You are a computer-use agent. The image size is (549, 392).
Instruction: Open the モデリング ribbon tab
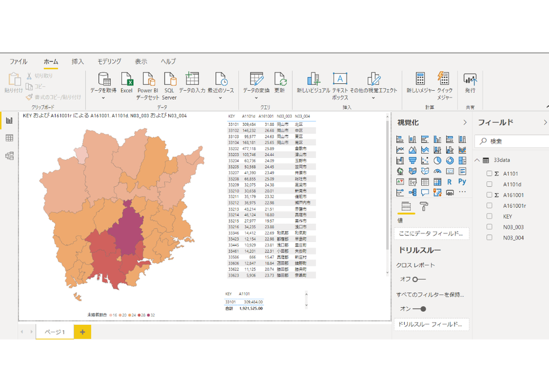pyautogui.click(x=109, y=62)
